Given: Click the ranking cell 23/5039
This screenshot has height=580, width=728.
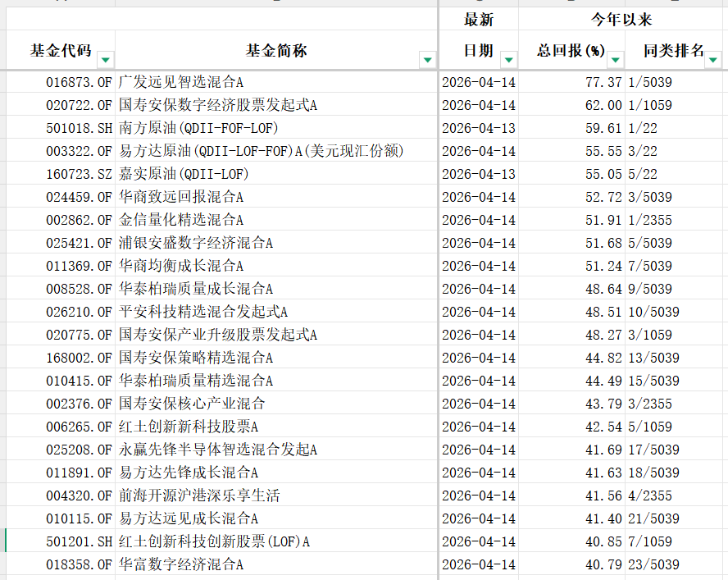Looking at the screenshot, I should [653, 564].
